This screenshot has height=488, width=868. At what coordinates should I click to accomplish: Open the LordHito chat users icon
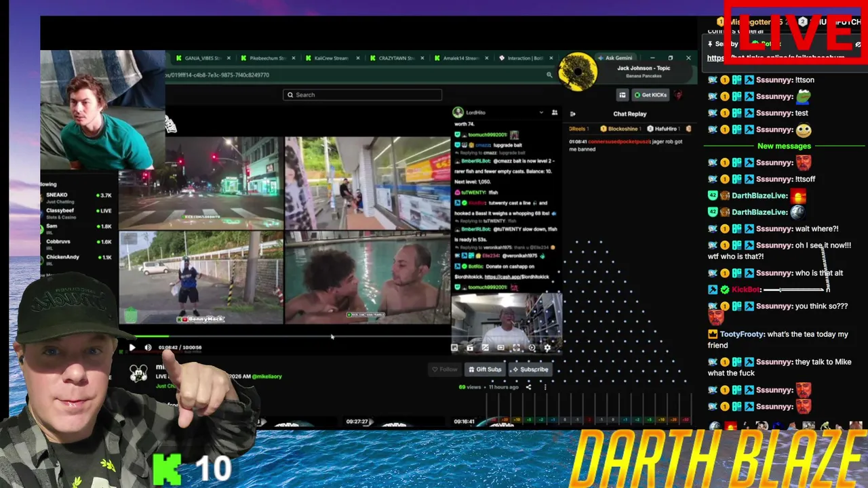coord(555,113)
